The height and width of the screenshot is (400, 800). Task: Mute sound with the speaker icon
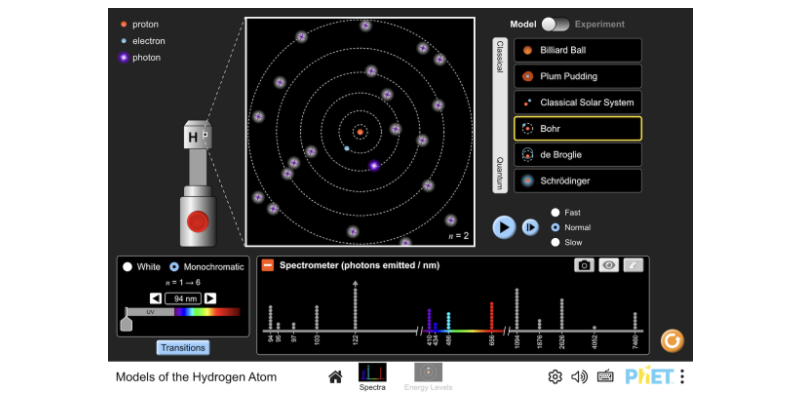point(579,377)
